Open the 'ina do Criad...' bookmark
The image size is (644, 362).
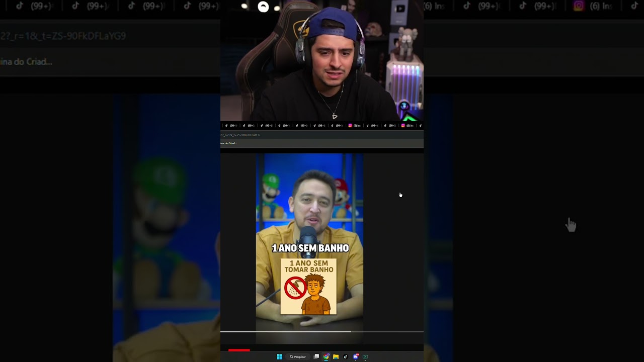(229, 143)
